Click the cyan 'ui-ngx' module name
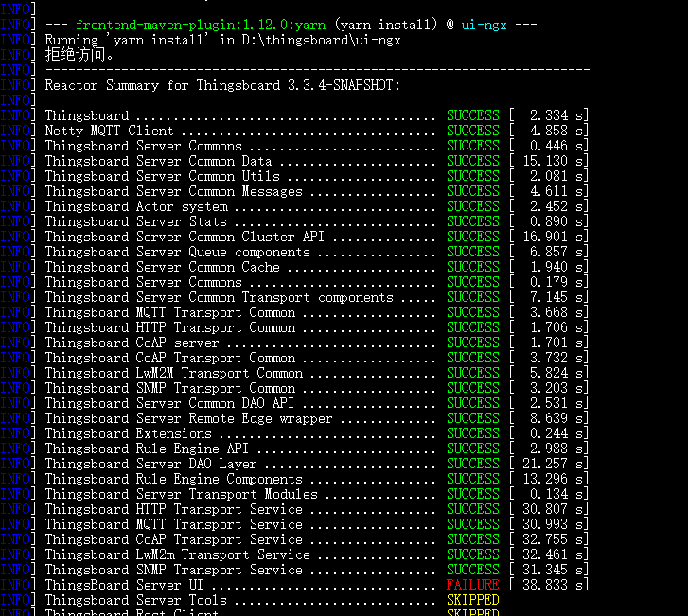 tap(484, 25)
